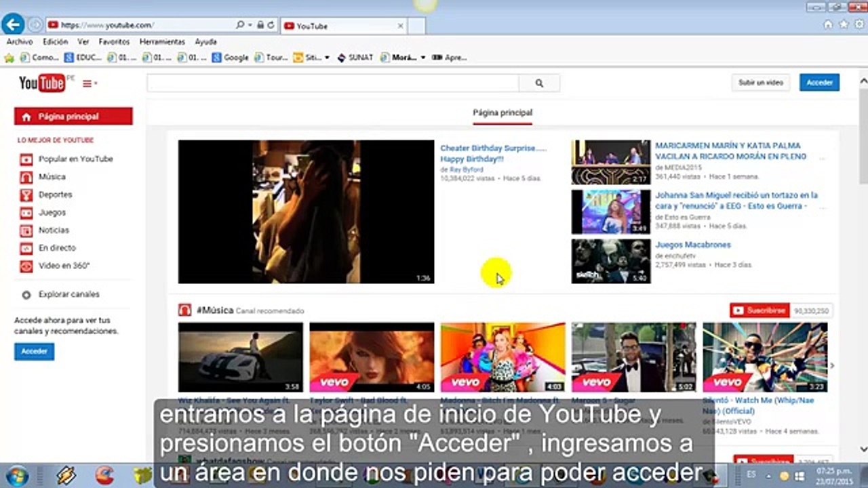Subscribe to the #Música channel
Viewport: 868px width, 488px height.
coord(759,310)
